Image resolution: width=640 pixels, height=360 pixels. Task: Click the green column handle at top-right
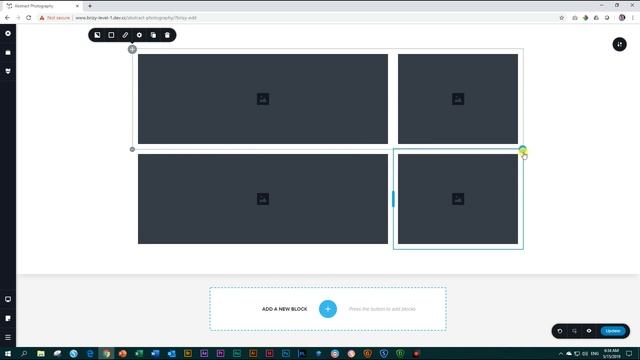pos(523,149)
